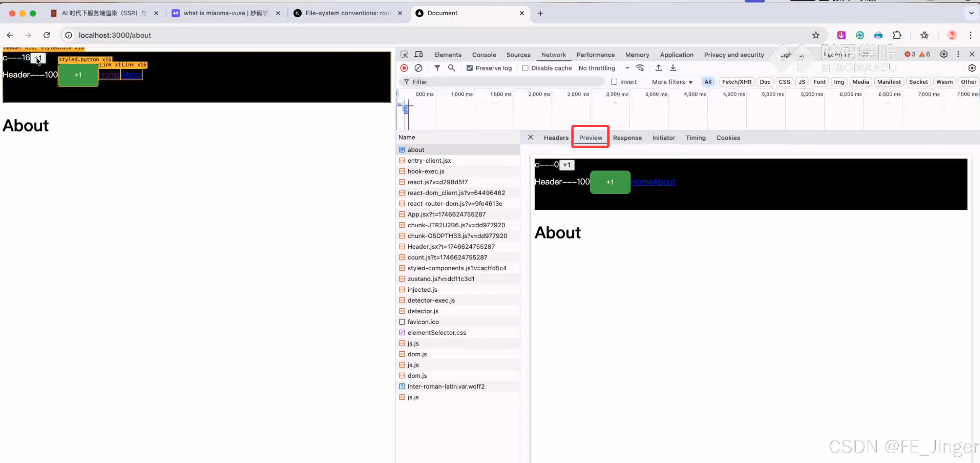The image size is (980, 463).
Task: Open the tab search chevron dropdown
Action: (971, 13)
